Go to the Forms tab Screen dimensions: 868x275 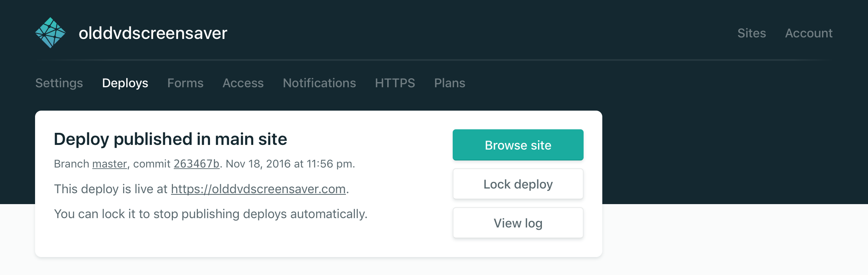point(185,83)
